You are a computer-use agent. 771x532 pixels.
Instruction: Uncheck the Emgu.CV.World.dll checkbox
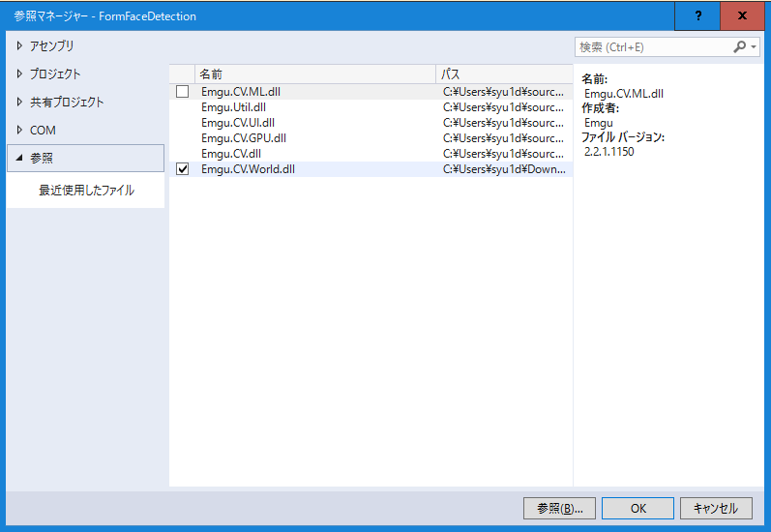coord(183,169)
